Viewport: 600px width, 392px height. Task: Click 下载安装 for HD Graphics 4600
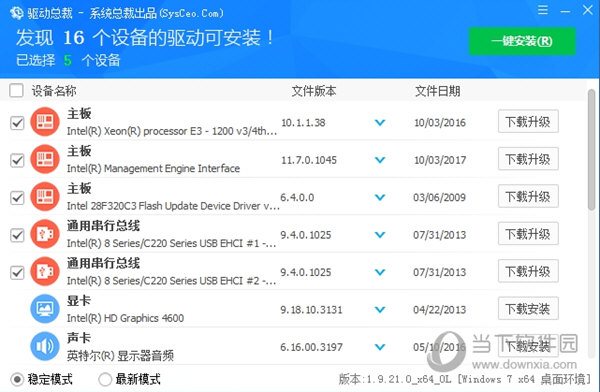point(528,309)
